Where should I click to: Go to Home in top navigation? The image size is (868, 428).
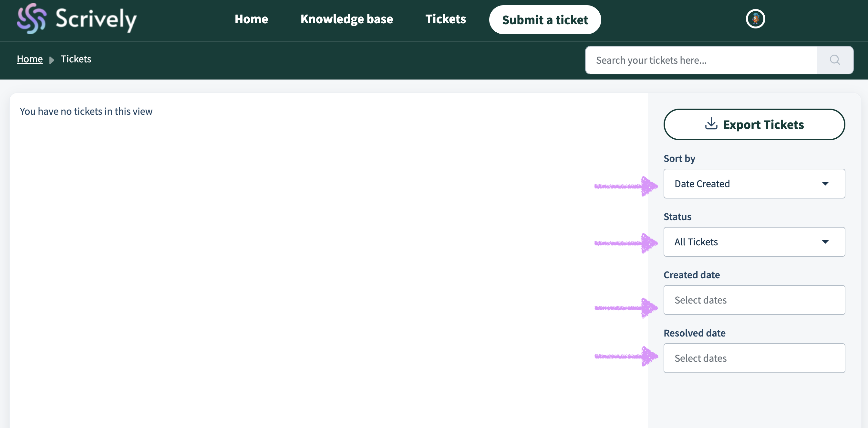pos(251,19)
